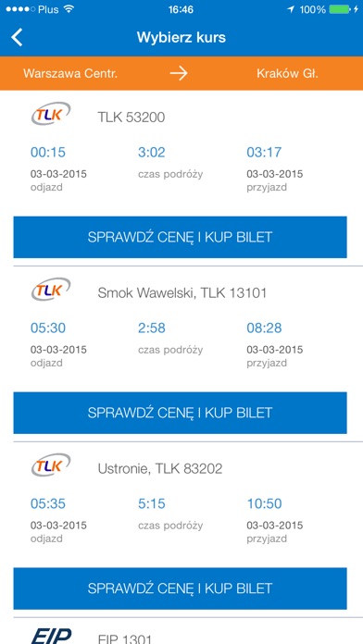Open Ustronie, TLK 83202 details
The height and width of the screenshot is (644, 363).
pos(160,468)
